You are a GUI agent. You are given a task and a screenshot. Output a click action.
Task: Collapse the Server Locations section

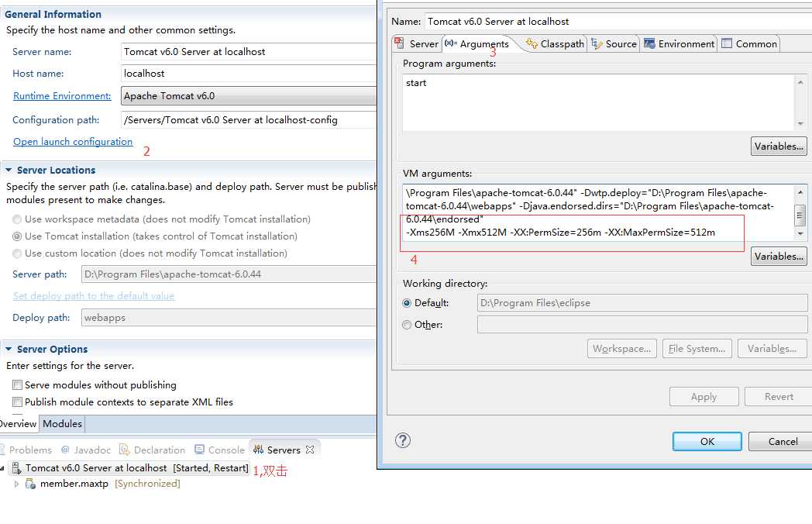coord(9,170)
